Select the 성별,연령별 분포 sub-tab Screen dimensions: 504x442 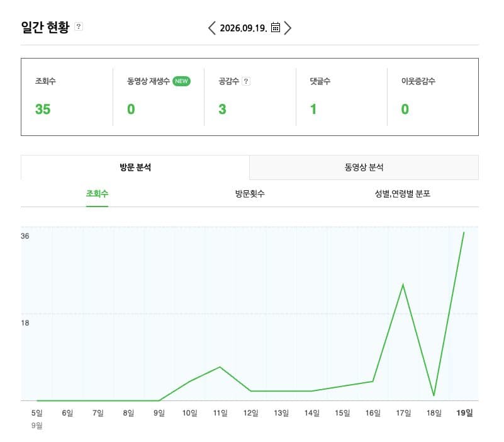(x=403, y=194)
